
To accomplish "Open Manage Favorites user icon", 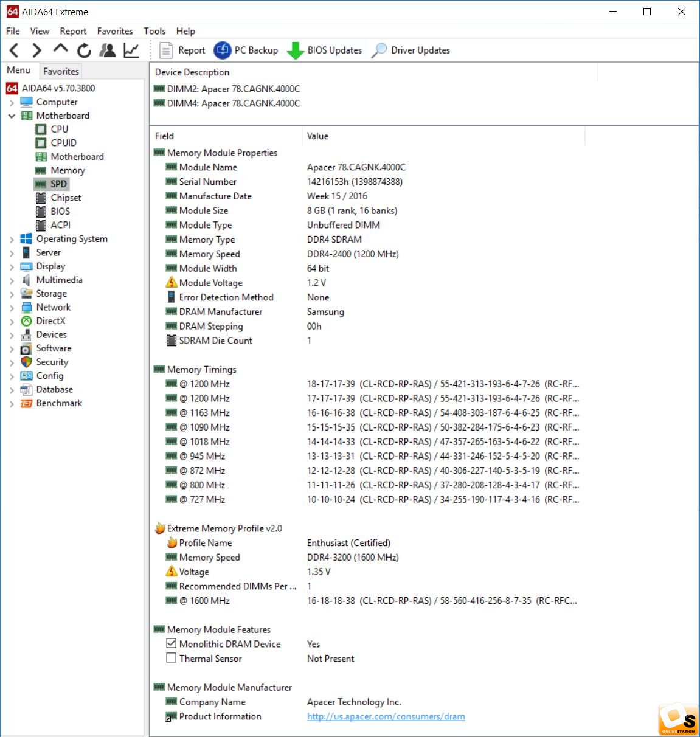I will click(x=108, y=50).
